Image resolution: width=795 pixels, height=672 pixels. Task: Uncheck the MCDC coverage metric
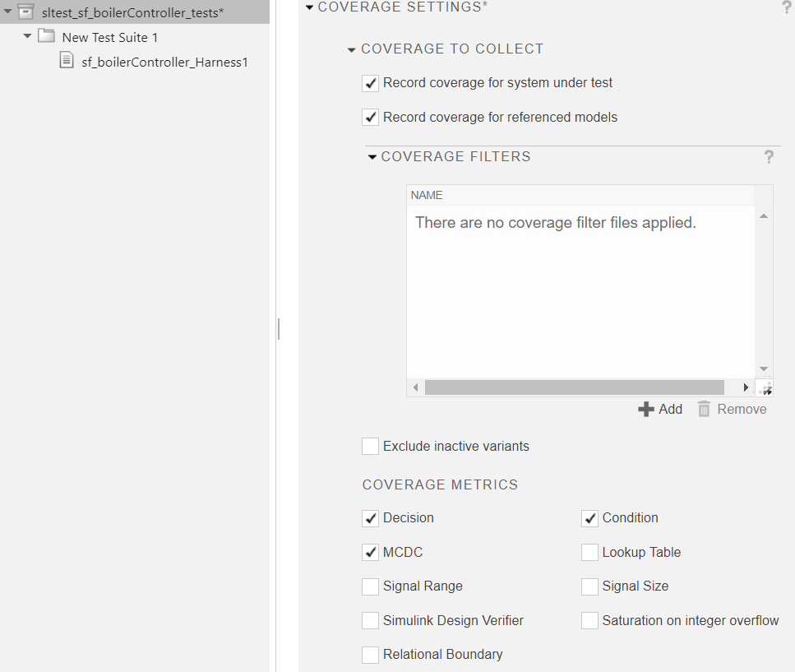[370, 552]
